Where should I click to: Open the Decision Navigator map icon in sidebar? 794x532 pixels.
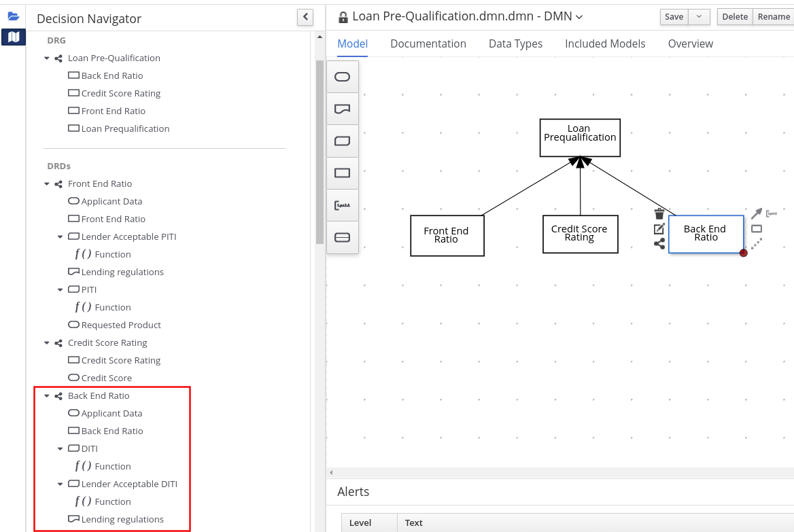click(x=13, y=37)
